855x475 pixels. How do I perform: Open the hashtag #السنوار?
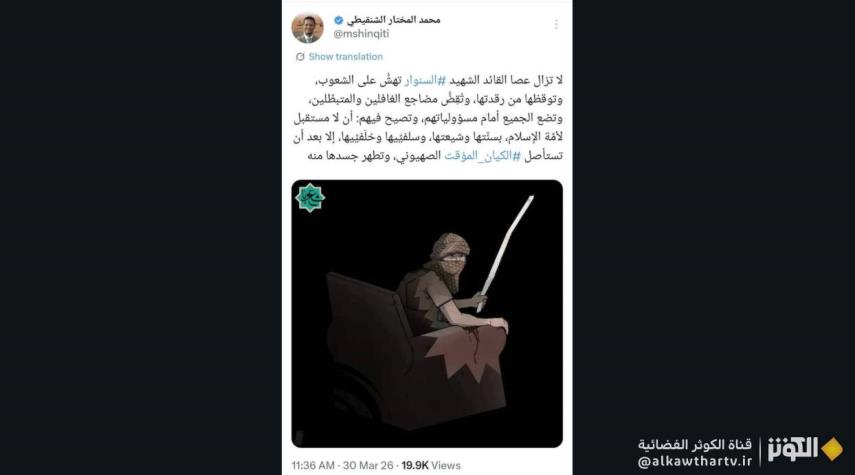pyautogui.click(x=425, y=80)
